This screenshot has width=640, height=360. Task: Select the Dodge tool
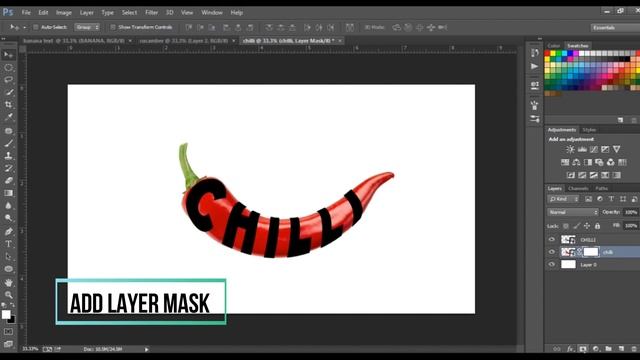tap(8, 218)
